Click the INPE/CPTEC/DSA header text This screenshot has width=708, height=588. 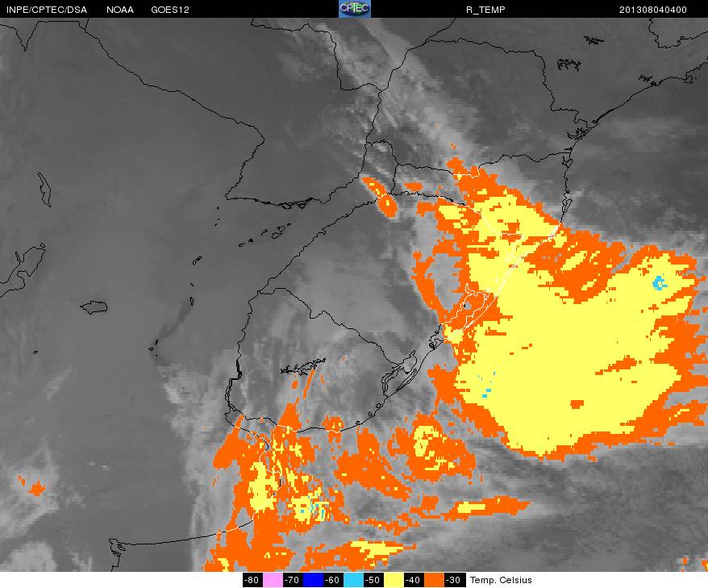(x=47, y=10)
